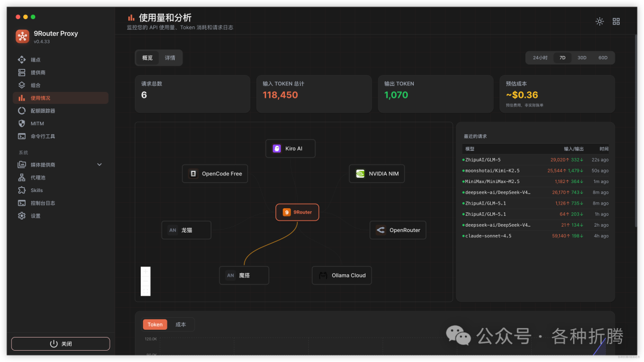The height and width of the screenshot is (362, 644).
Task: Click the MiniMax/MiniMax-M2.5 request row
Action: tap(535, 181)
